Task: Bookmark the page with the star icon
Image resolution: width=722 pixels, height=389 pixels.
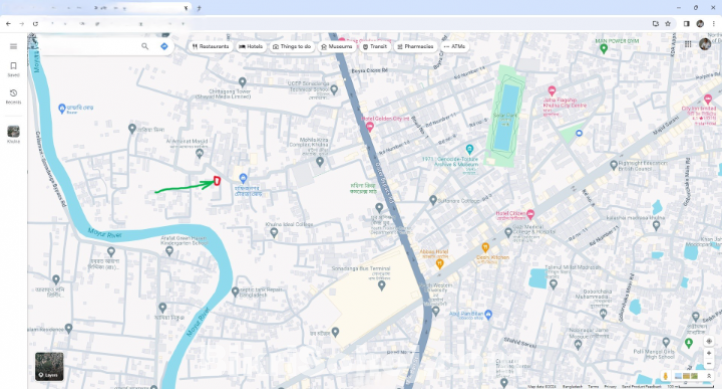Action: point(668,23)
